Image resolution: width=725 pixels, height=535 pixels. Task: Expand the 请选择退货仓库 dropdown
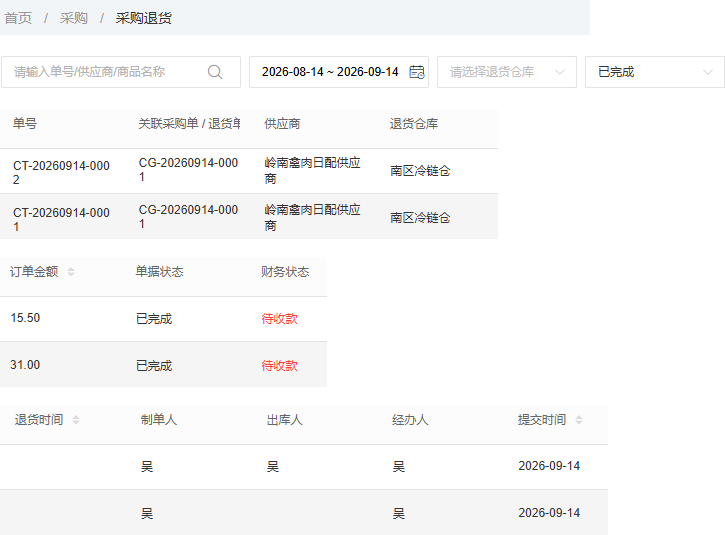(507, 72)
